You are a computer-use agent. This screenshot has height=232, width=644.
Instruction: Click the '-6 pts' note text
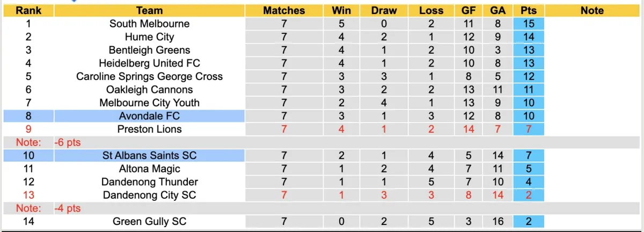67,142
